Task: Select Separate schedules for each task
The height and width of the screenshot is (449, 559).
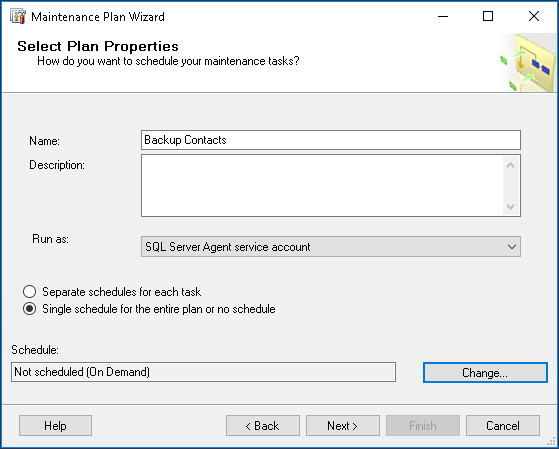Action: click(x=29, y=292)
